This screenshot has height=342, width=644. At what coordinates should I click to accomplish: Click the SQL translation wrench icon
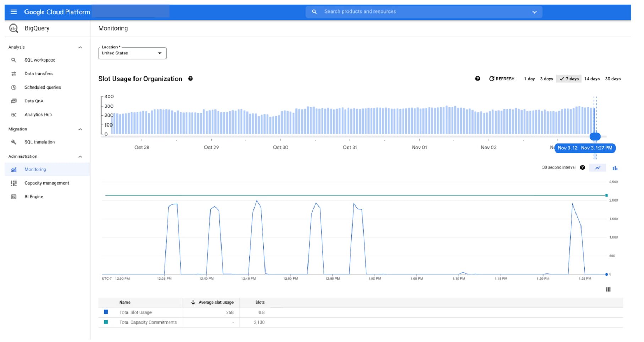[13, 142]
